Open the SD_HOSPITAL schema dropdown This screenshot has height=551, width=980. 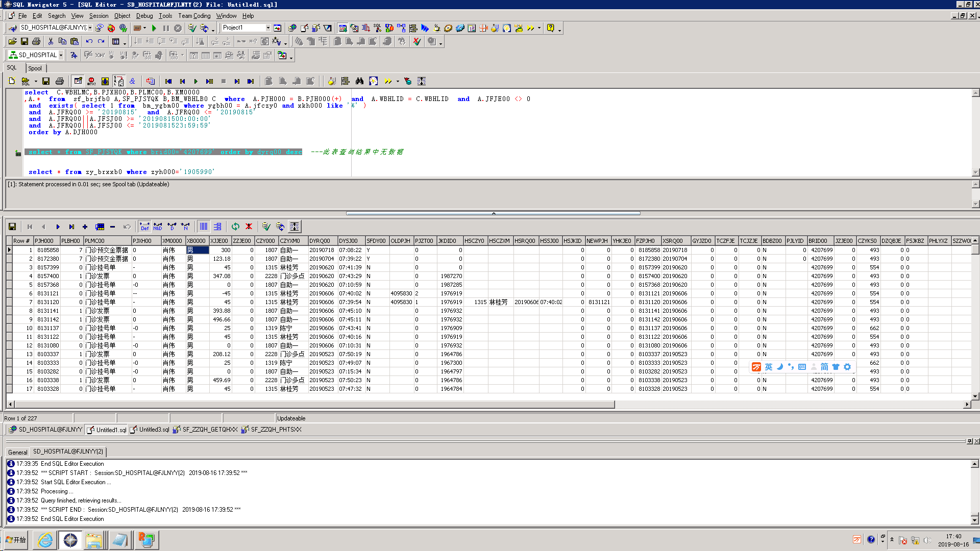[61, 55]
